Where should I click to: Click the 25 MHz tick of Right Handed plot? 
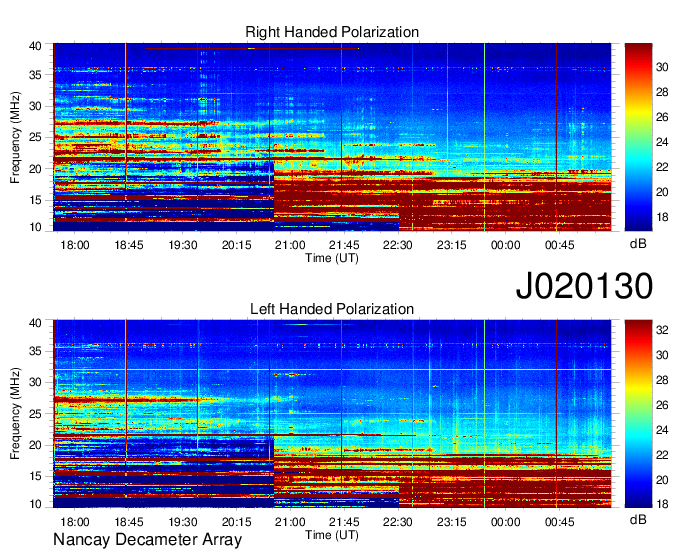(x=36, y=137)
